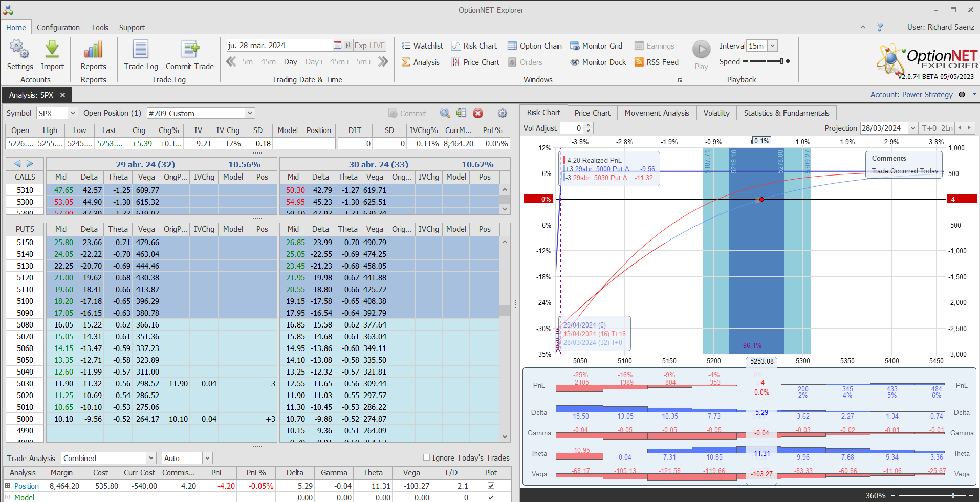The height and width of the screenshot is (502, 980).
Task: Delete position with red X icon
Action: [x=478, y=113]
